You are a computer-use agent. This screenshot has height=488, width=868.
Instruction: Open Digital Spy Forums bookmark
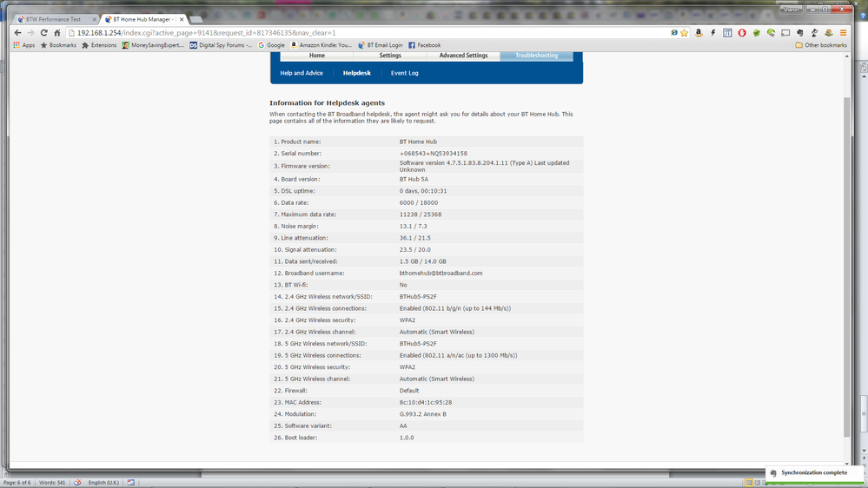[x=221, y=45]
